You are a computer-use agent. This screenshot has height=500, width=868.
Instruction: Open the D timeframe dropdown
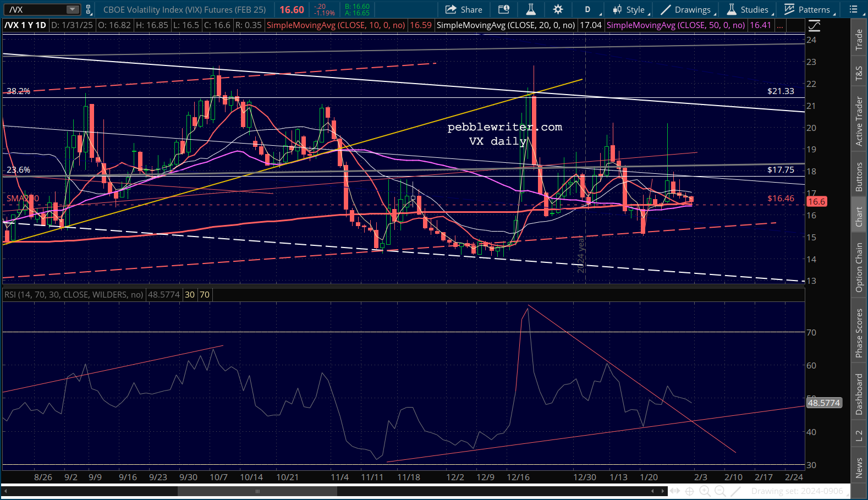(591, 9)
